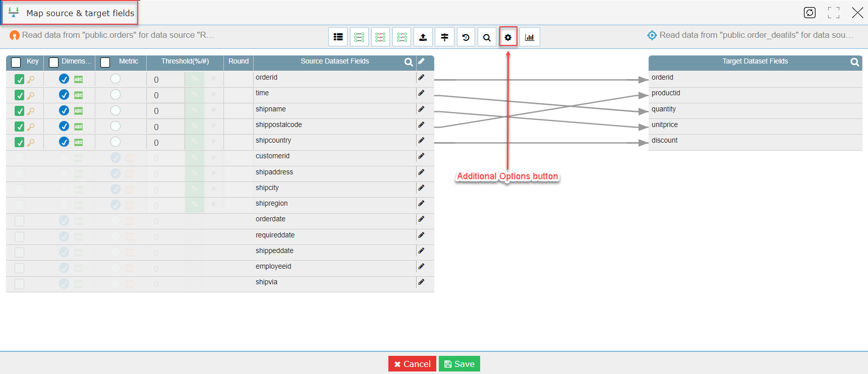Click threshold input for orderid row

[166, 80]
